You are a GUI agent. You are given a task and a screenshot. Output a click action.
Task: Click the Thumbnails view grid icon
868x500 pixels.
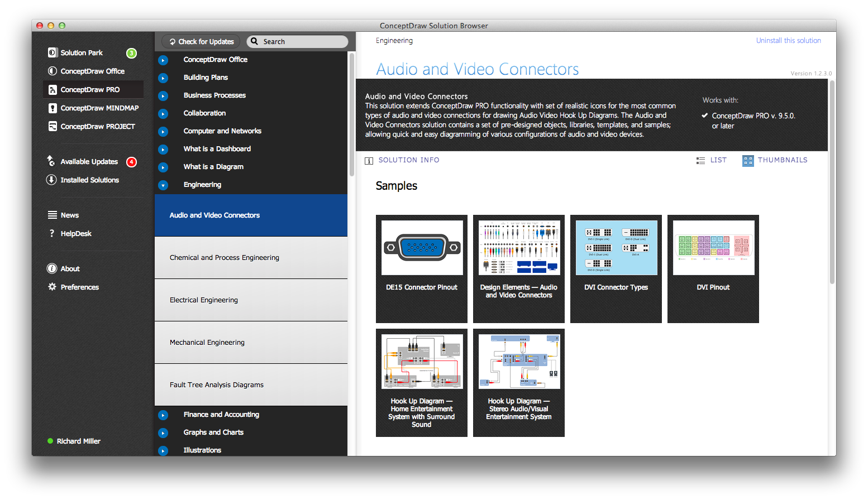[x=748, y=161]
